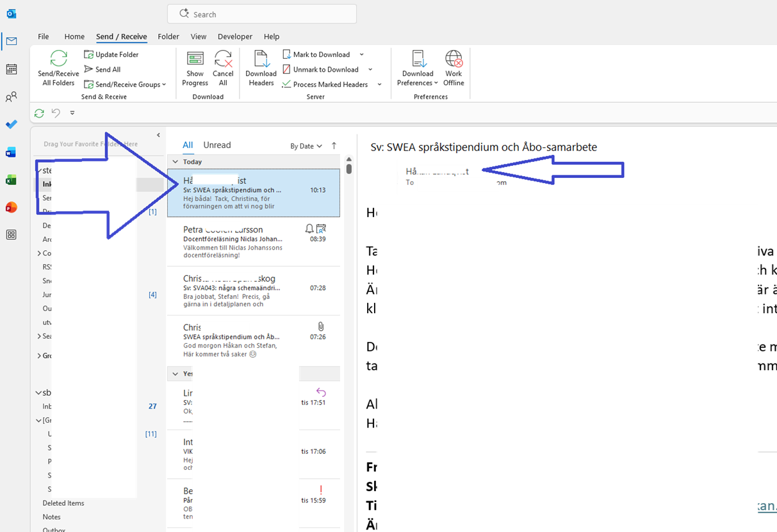This screenshot has width=777, height=532.
Task: Launch Word from the left sidebar
Action: 11,152
